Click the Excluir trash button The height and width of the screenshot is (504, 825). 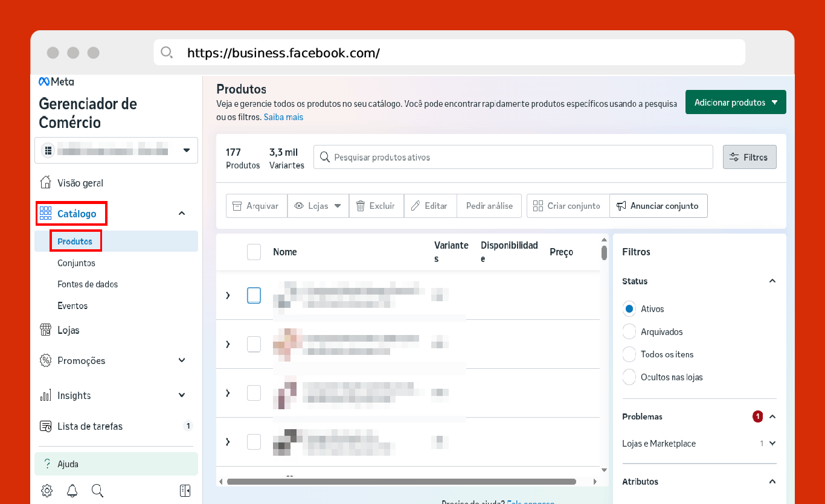[375, 206]
